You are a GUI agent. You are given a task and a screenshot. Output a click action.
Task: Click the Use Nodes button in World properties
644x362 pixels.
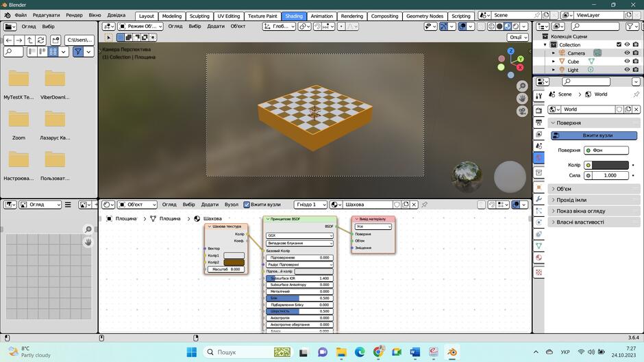tap(594, 135)
